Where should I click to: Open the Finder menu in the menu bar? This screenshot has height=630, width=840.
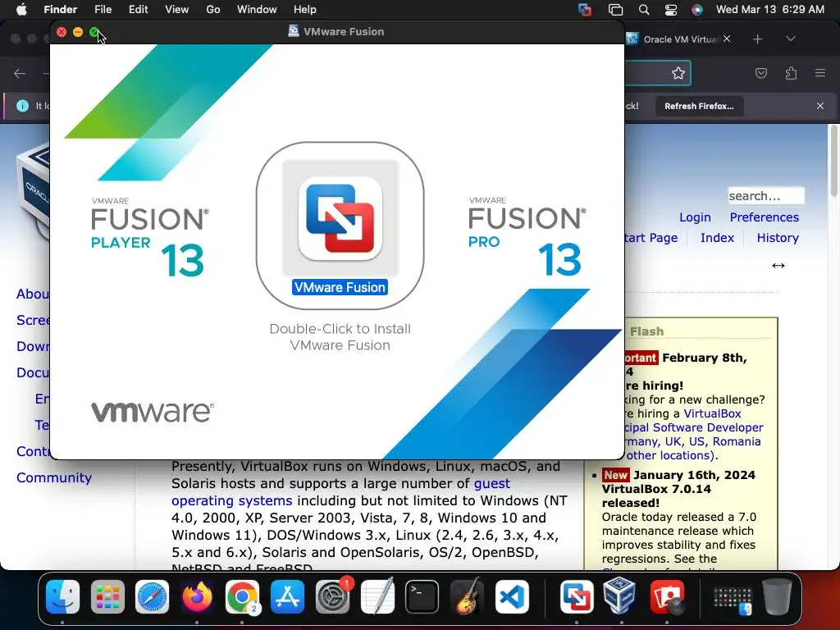click(60, 9)
